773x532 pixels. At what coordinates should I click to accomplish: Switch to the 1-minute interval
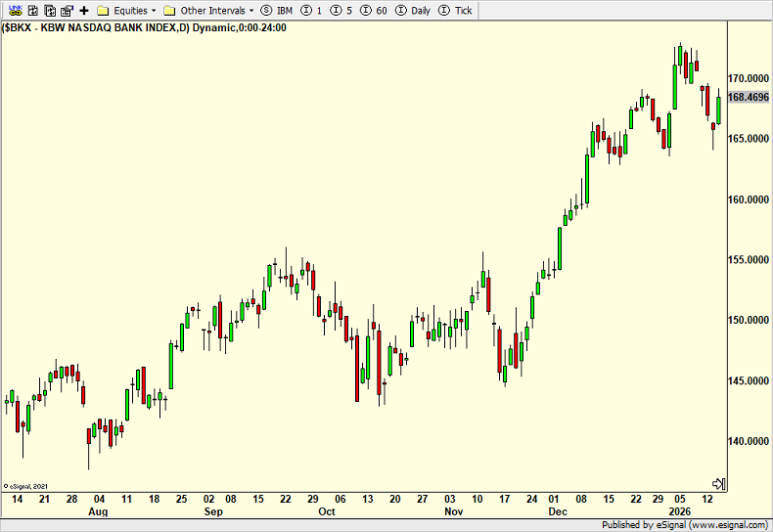pyautogui.click(x=311, y=10)
